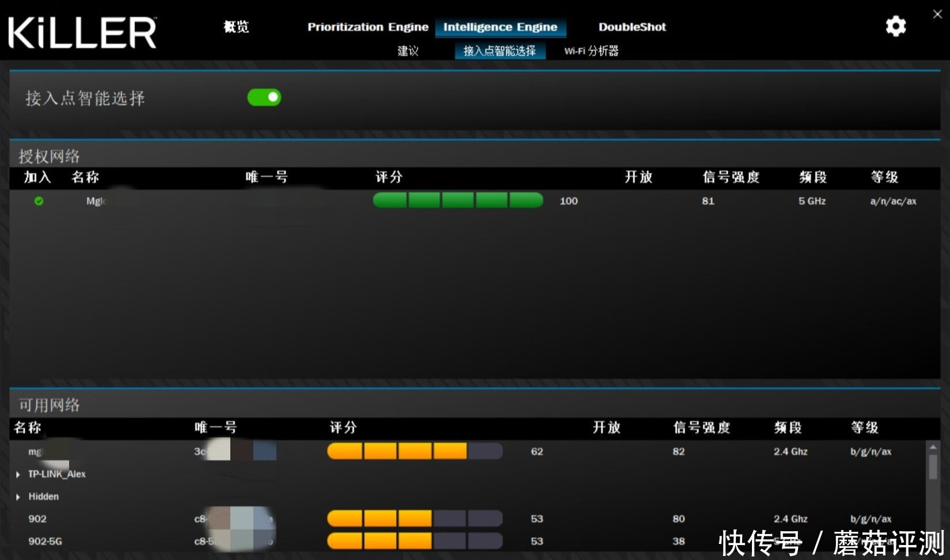Select the 902-5G network row
950x560 pixels.
(466, 541)
